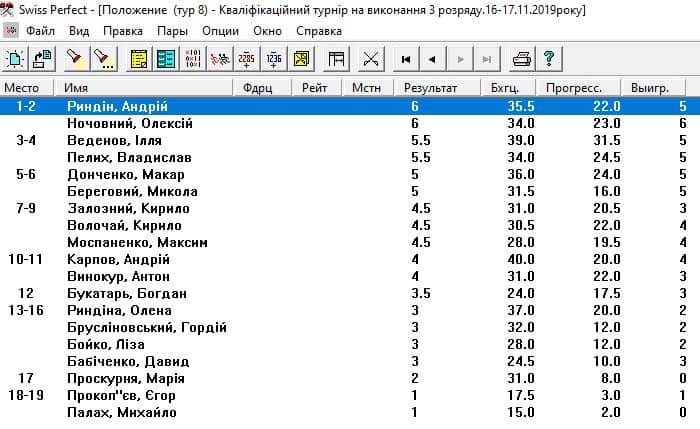Click the new tournament file icon

pyautogui.click(x=15, y=59)
